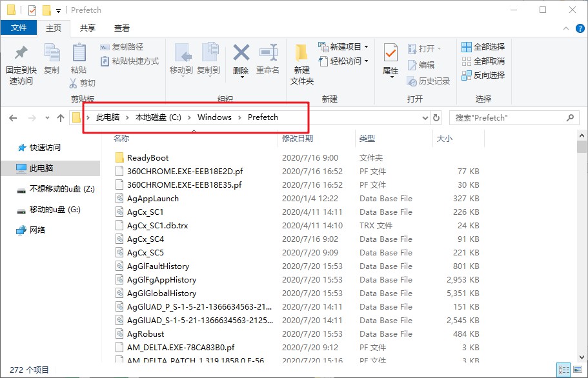Image resolution: width=588 pixels, height=378 pixels.
Task: Click Windows in the address path
Action: 214,117
